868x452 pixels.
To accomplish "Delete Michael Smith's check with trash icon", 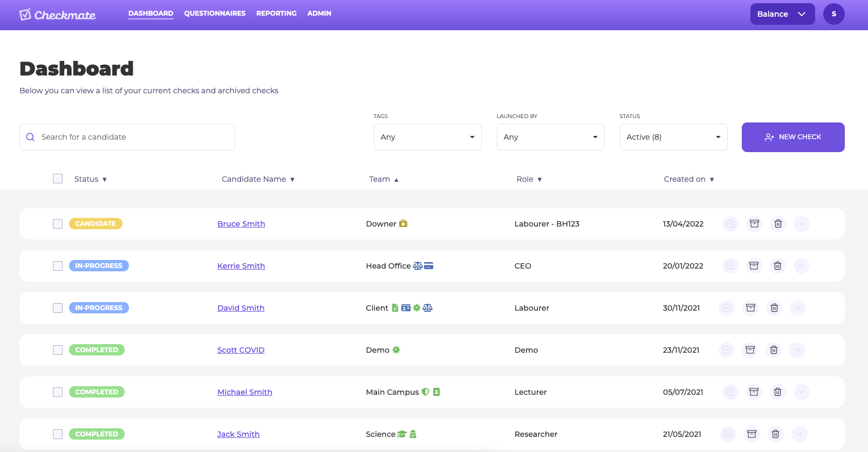I will [777, 392].
